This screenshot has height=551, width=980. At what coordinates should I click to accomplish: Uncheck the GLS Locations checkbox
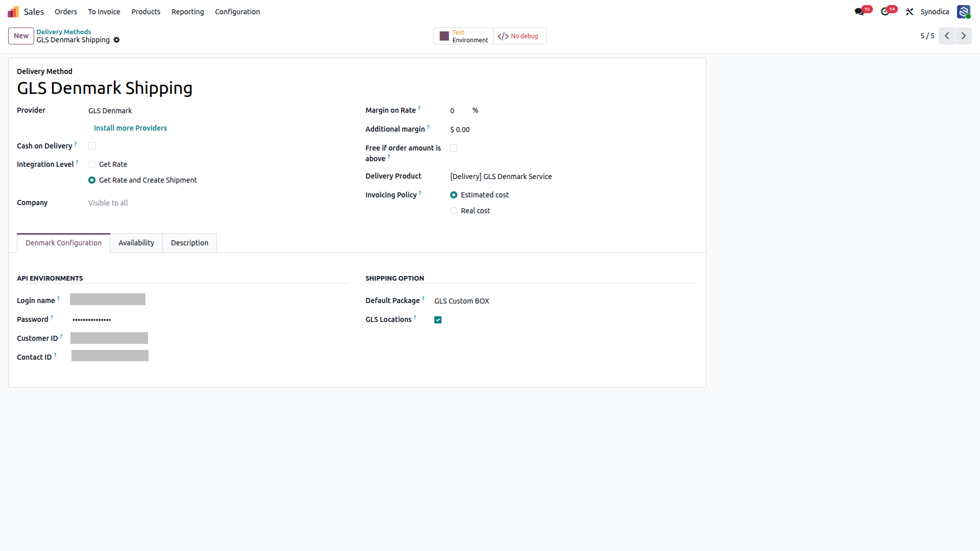tap(438, 320)
